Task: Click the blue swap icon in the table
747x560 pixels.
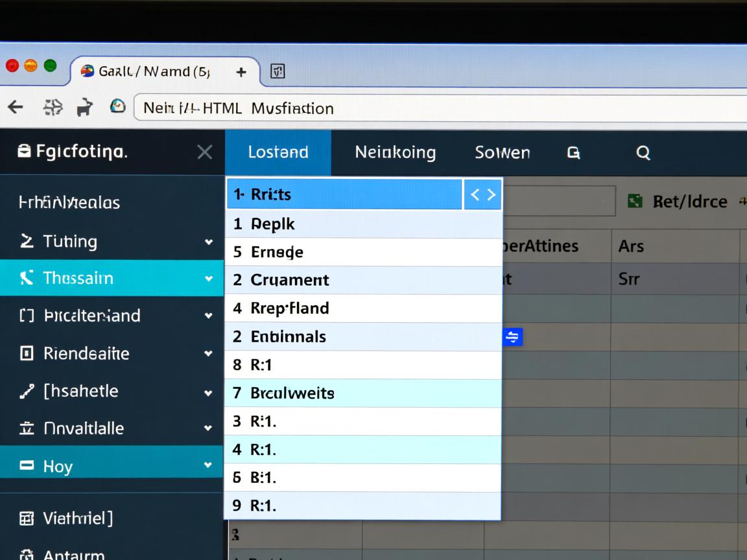Action: point(512,336)
